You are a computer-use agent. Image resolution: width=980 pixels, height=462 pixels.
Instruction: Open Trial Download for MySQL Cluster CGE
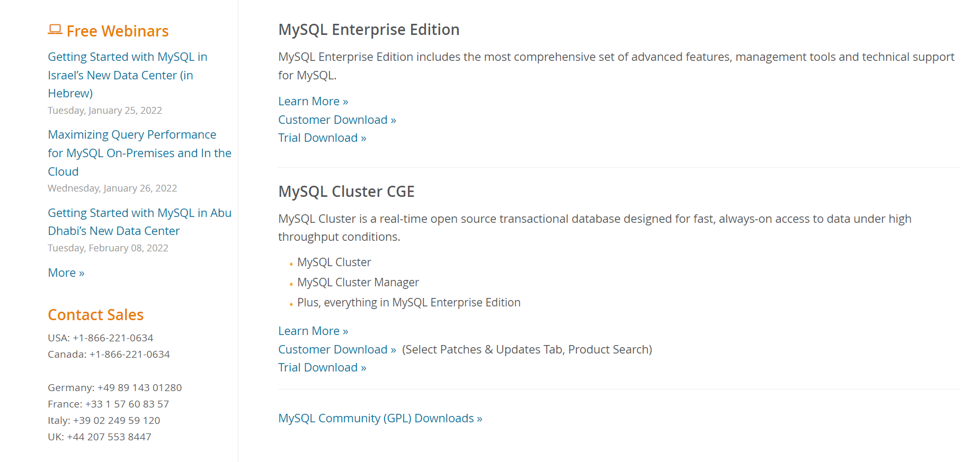[322, 367]
